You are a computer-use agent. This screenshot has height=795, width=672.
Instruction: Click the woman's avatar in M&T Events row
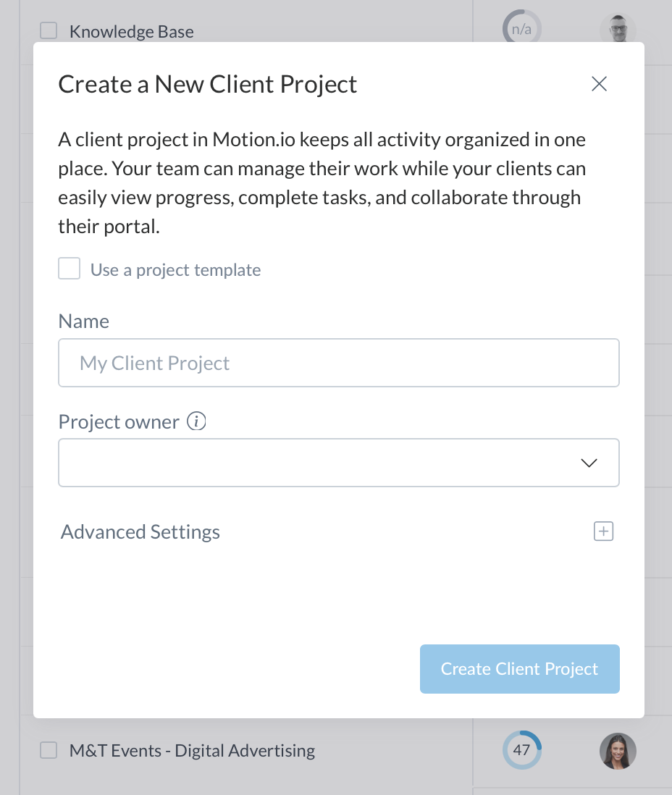[618, 751]
